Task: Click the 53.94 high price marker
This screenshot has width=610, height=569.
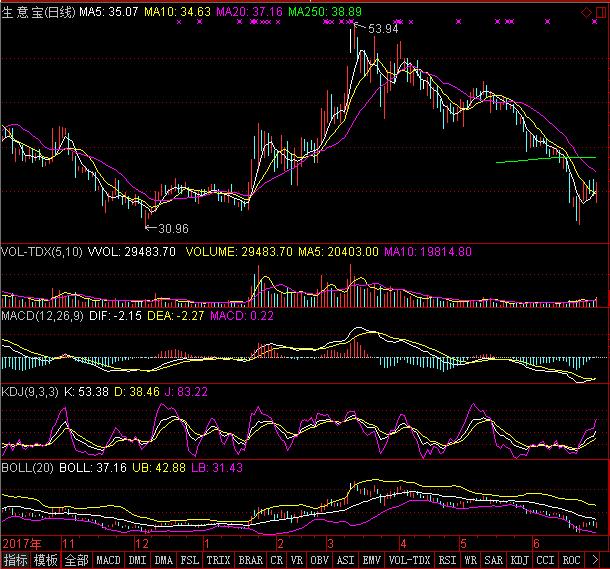Action: point(383,29)
